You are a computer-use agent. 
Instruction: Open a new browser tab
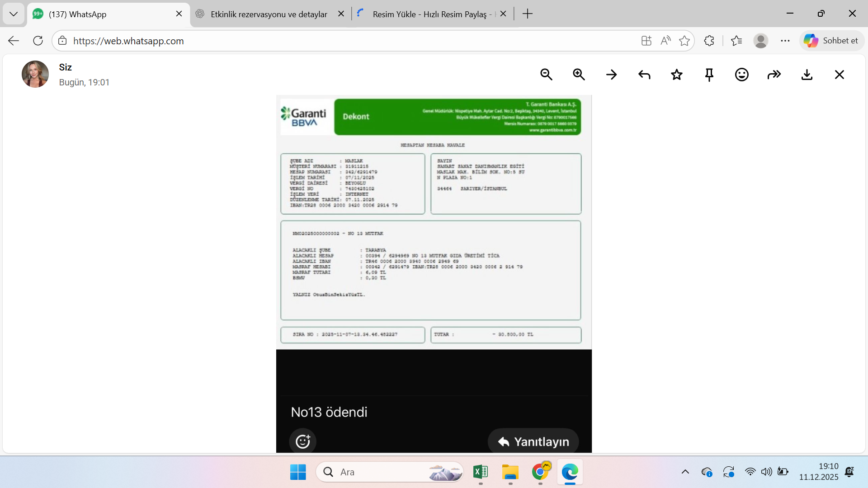528,14
